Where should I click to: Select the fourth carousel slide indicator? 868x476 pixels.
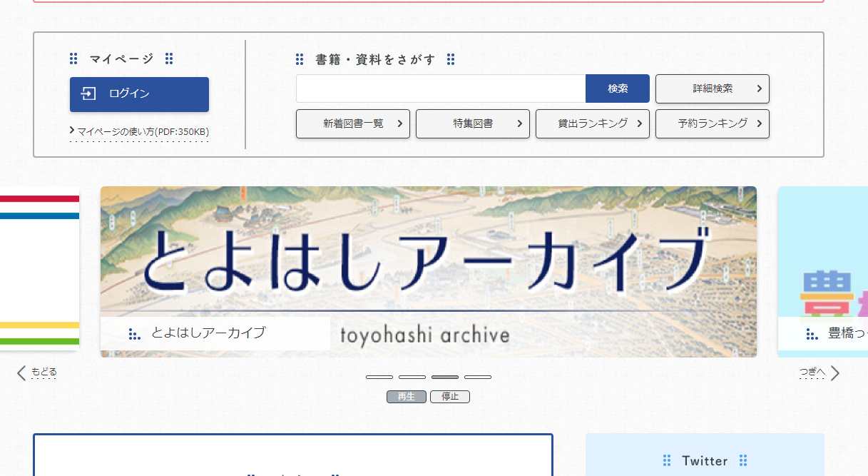click(478, 377)
